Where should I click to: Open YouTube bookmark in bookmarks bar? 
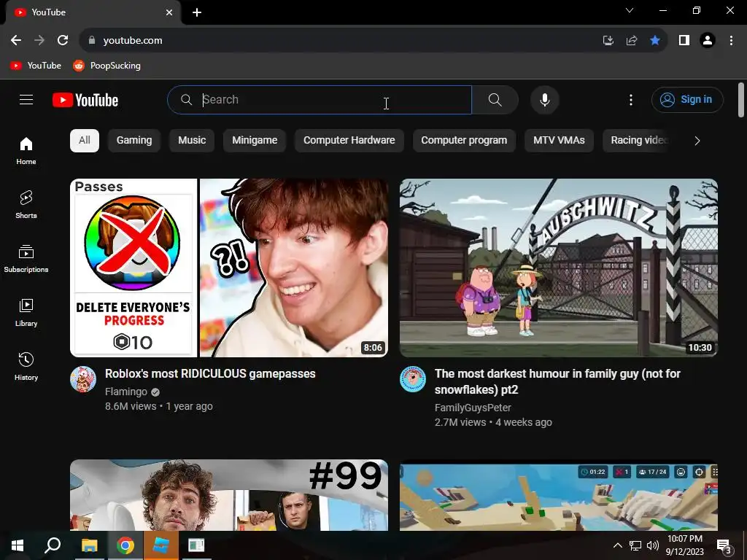(x=36, y=66)
